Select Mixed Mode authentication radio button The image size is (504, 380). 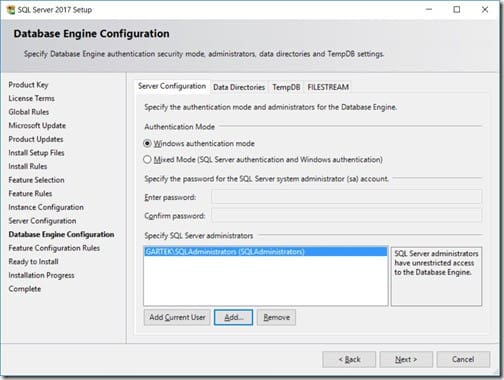pos(147,160)
